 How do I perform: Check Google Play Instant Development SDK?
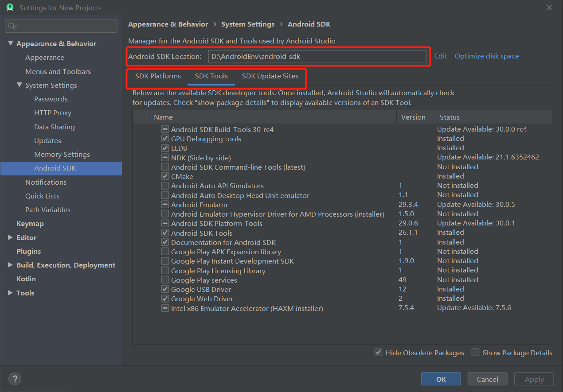165,261
